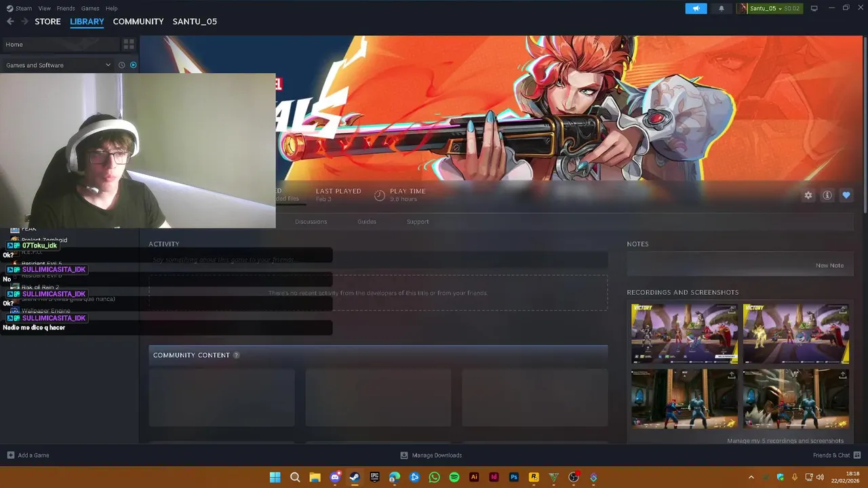Go to the STORE tab
Screen dimensions: 868x488
[x=47, y=22]
